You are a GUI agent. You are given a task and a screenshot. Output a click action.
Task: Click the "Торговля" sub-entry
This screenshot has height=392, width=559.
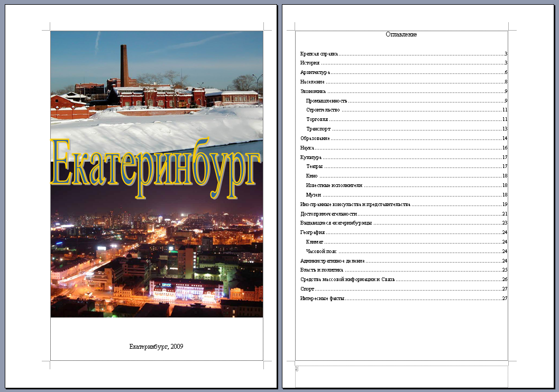406,119
